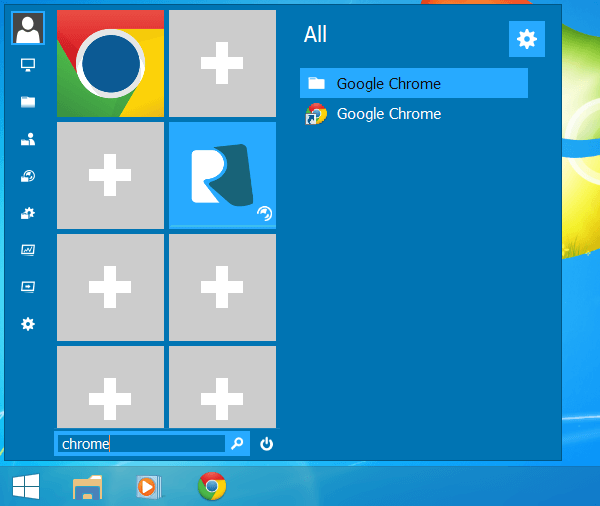Add a tile right of the Chrome tile
The width and height of the screenshot is (600, 506).
(222, 64)
